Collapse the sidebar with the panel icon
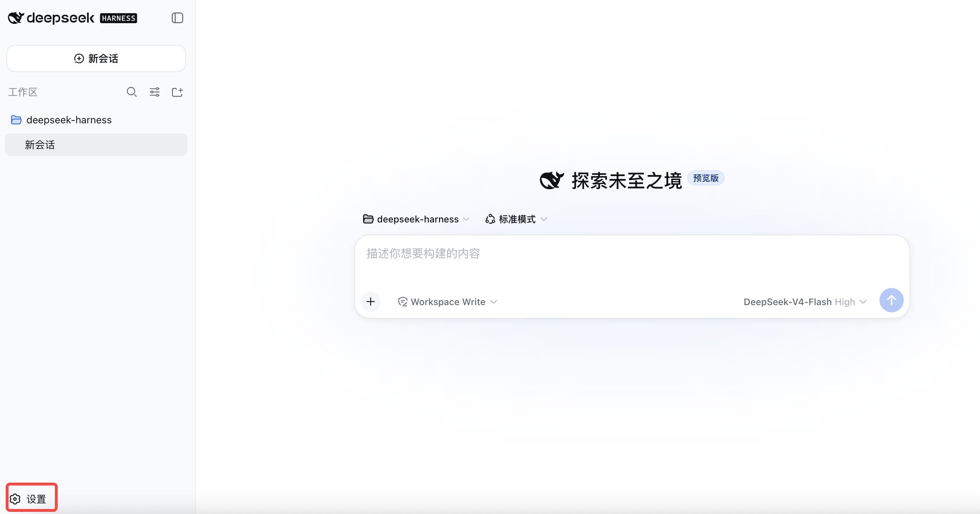 click(177, 18)
